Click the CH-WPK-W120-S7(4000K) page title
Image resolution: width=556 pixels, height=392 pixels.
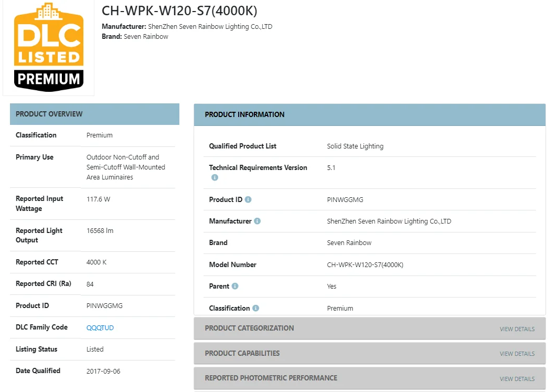[179, 11]
